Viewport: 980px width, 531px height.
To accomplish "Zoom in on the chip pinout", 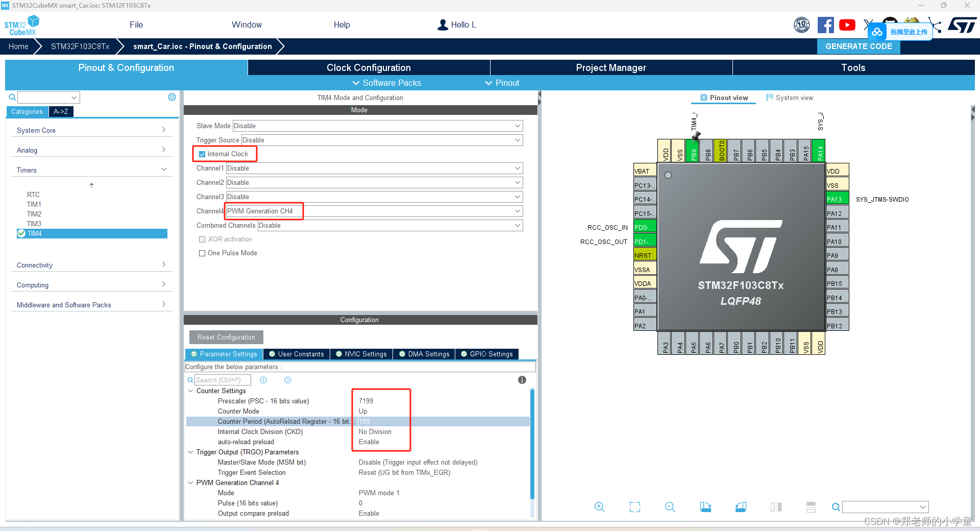I will [x=600, y=507].
